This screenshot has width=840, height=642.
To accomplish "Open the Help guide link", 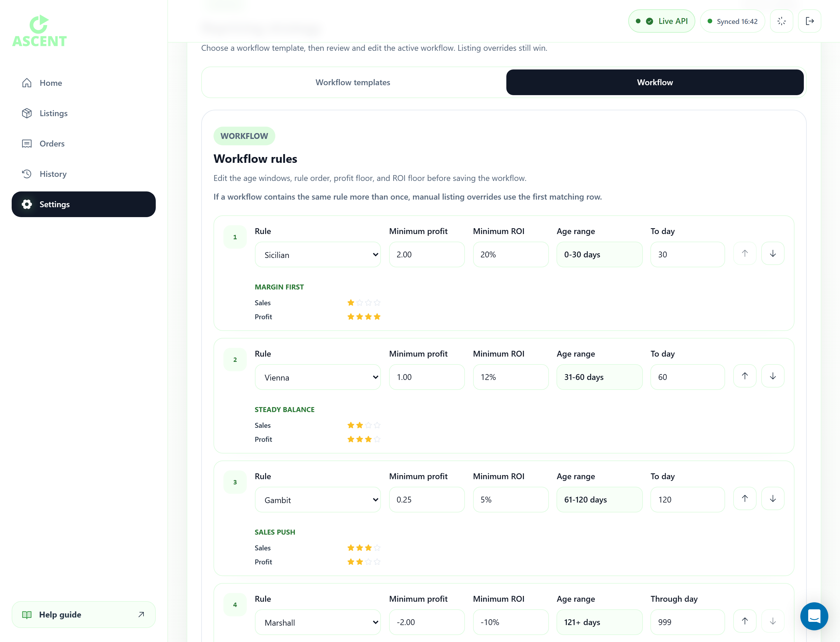I will pos(83,615).
